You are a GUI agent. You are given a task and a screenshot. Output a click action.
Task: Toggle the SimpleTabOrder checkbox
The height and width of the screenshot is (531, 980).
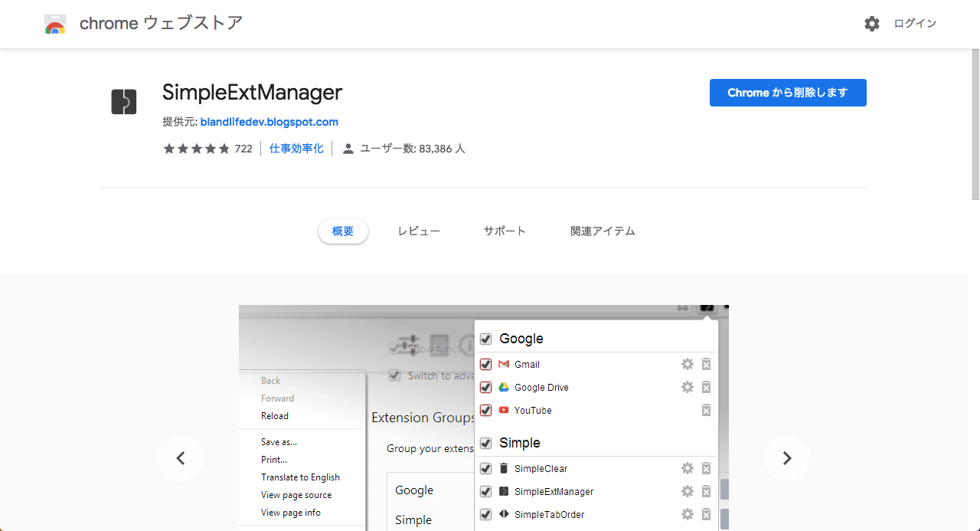click(485, 515)
